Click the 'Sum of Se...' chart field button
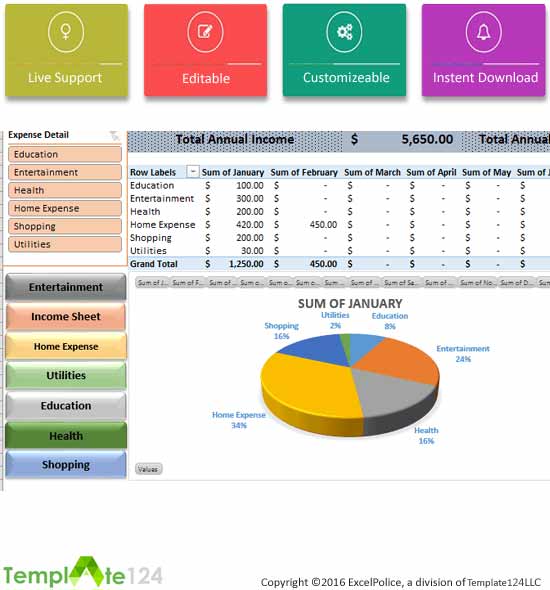 click(401, 283)
